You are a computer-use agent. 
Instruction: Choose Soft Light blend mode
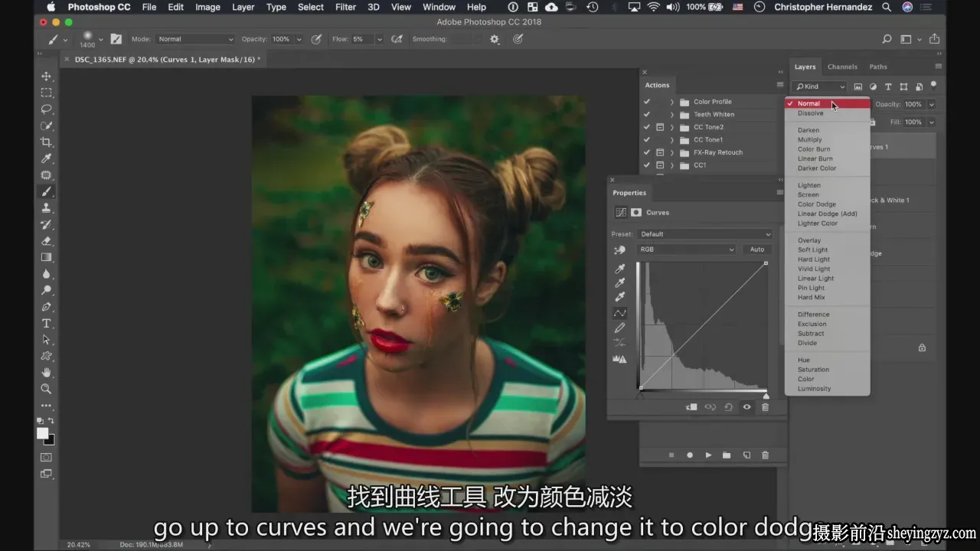click(812, 250)
